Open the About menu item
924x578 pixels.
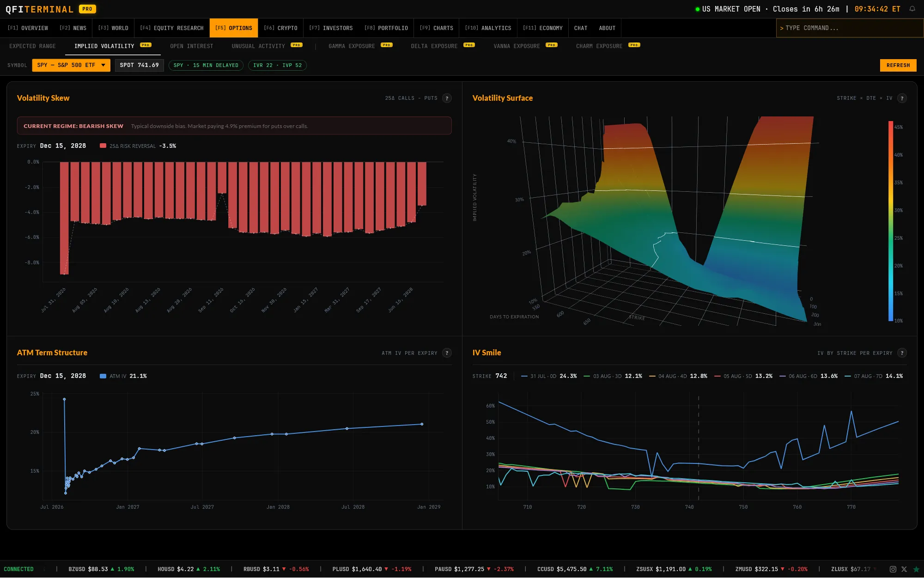(x=607, y=28)
